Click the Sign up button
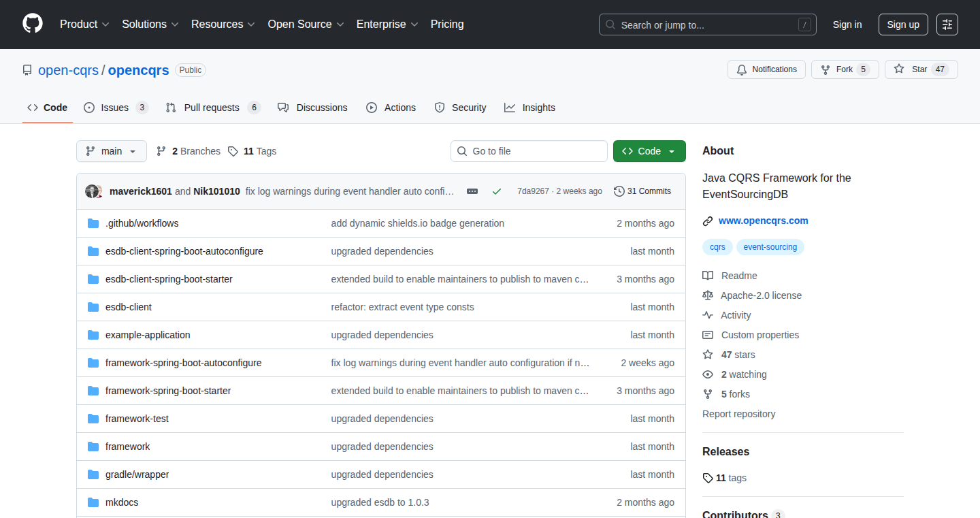This screenshot has height=518, width=980. (x=903, y=25)
